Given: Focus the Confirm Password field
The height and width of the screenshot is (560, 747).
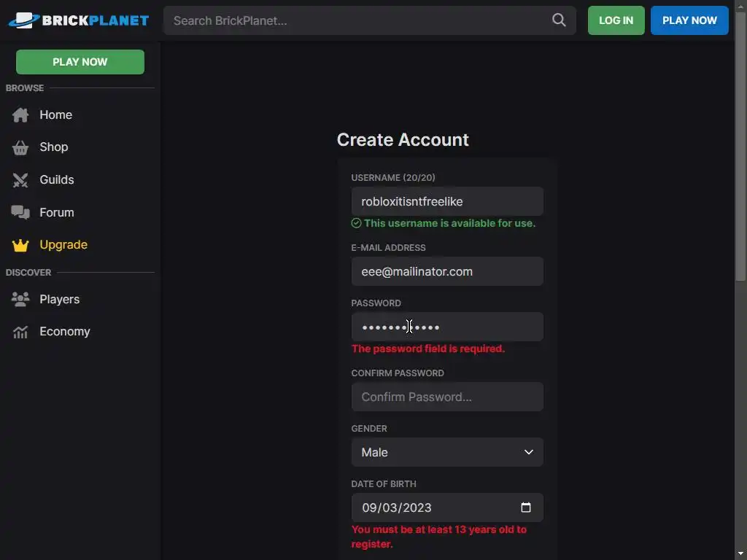Looking at the screenshot, I should click(x=447, y=397).
